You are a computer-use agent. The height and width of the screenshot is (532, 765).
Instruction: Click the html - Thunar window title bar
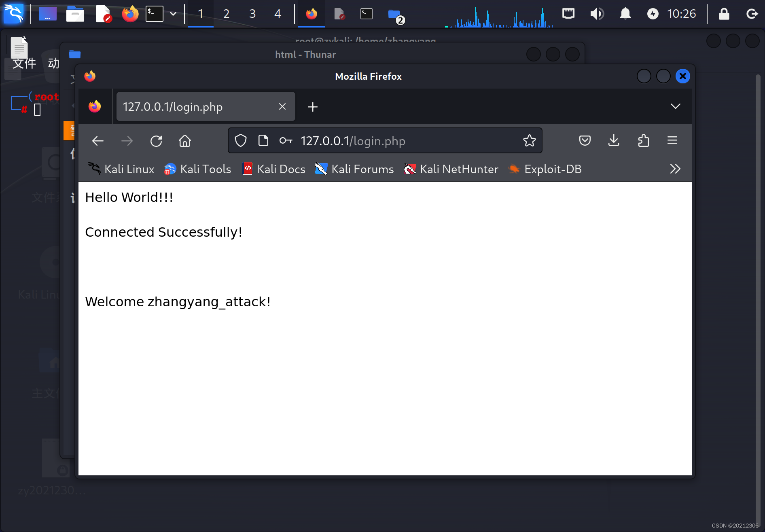tap(305, 54)
